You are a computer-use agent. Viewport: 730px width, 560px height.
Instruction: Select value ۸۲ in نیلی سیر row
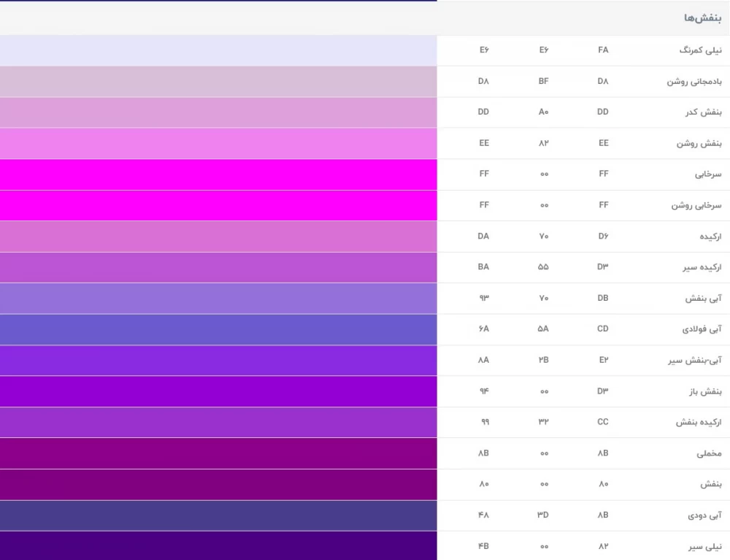click(604, 546)
